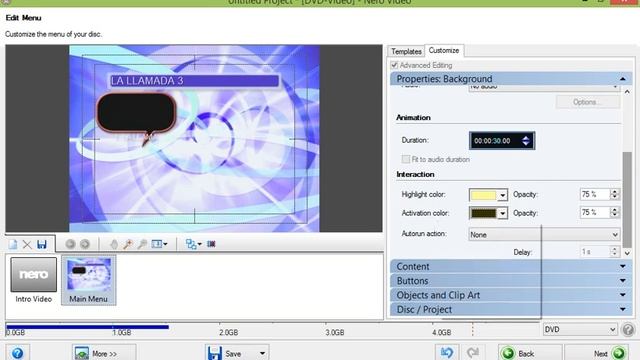Click the Activation color Opacity 75% field
This screenshot has width=640, height=360.
click(595, 213)
